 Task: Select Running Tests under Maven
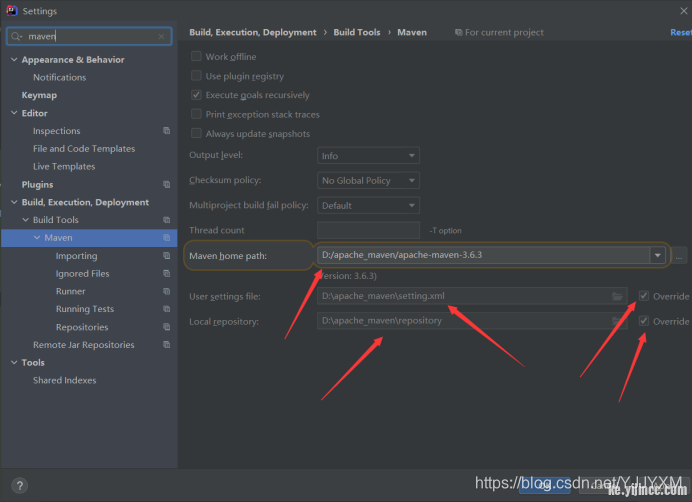[x=85, y=309]
